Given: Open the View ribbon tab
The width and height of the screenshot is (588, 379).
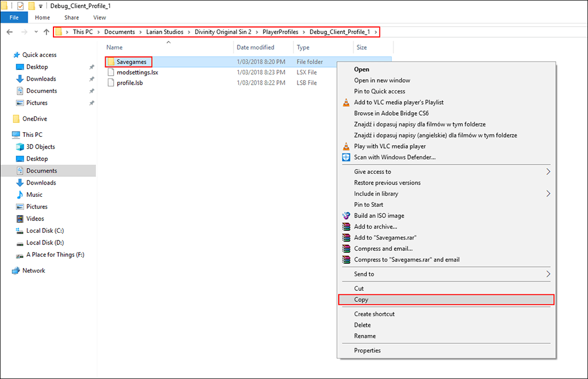Looking at the screenshot, I should tap(99, 17).
